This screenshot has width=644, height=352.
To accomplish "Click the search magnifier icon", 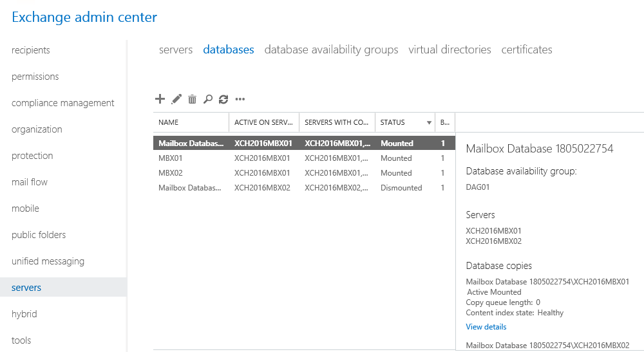I will click(x=208, y=99).
